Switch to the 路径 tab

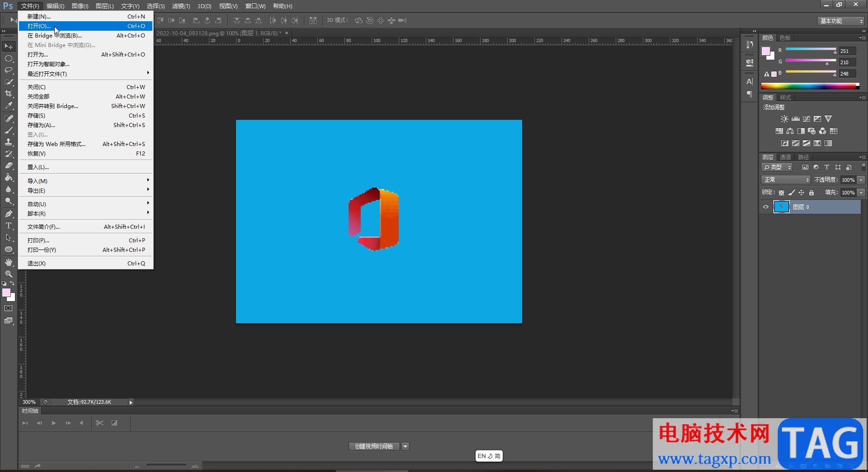point(804,157)
